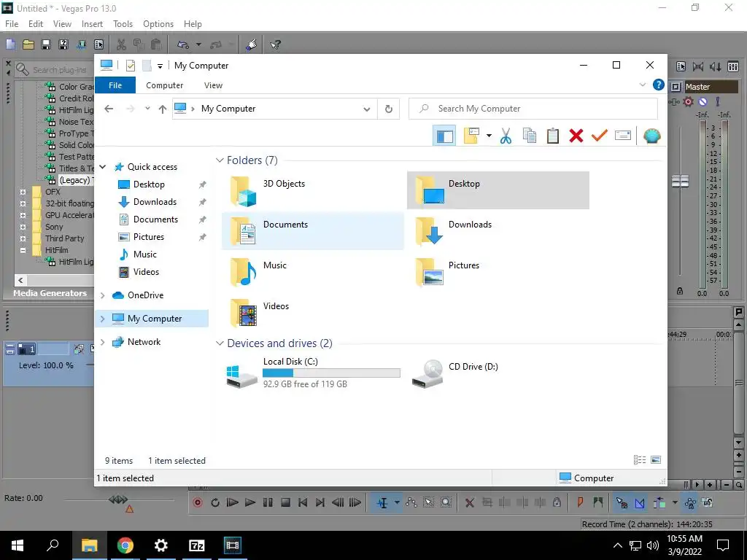Expand the Sony folder in plug-in tree

[x=23, y=227]
